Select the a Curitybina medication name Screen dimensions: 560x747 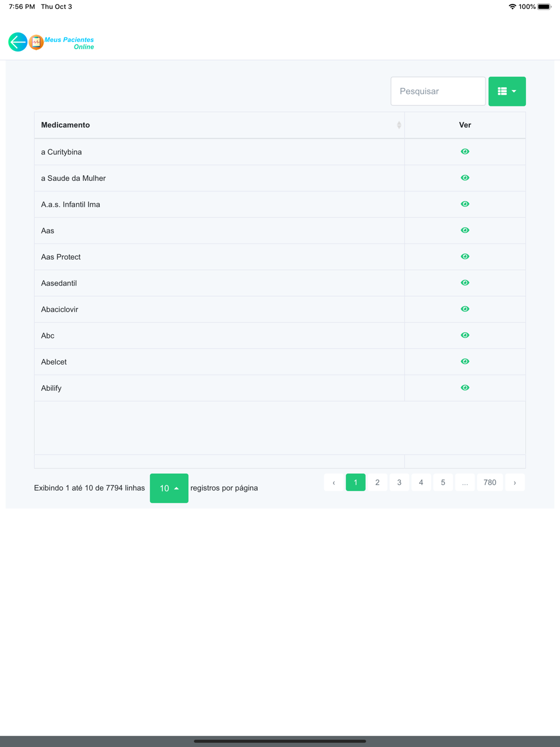[x=62, y=152]
